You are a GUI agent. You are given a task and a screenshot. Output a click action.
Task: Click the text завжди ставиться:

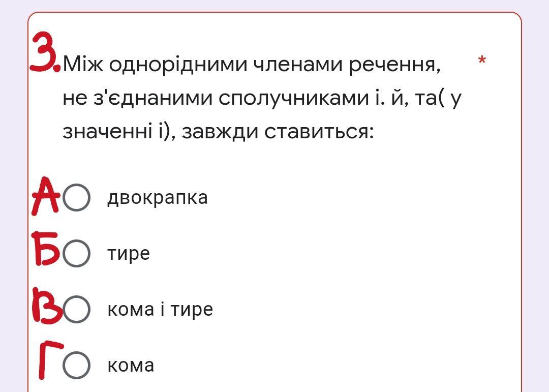[x=278, y=132]
